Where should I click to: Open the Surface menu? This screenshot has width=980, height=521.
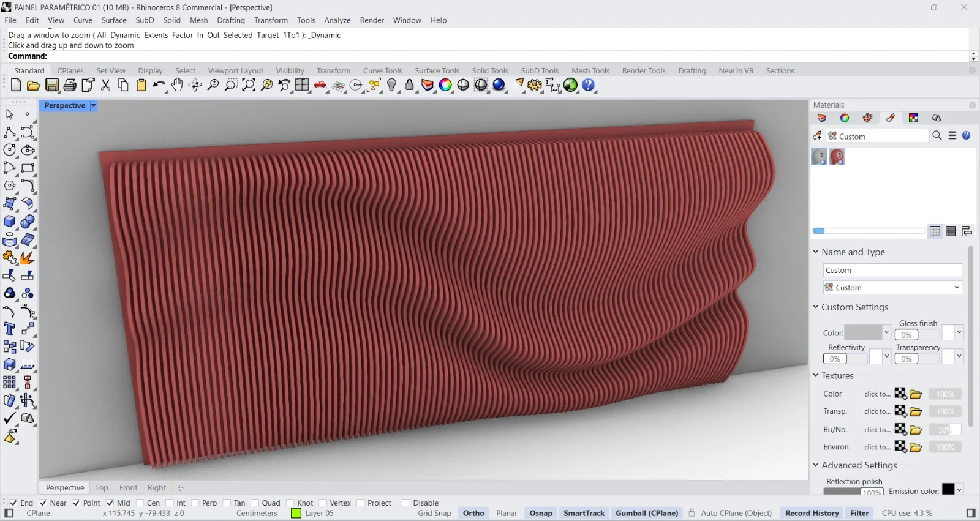tap(114, 20)
